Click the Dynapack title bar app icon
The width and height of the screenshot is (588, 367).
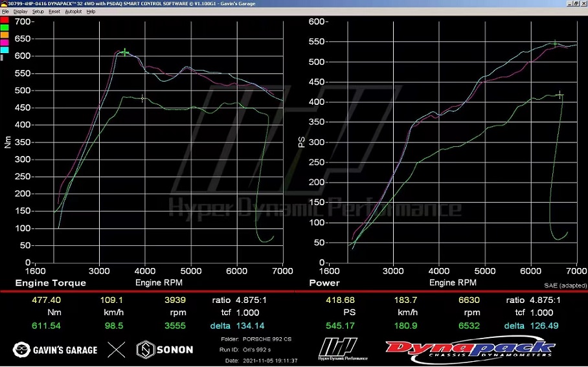point(3,4)
